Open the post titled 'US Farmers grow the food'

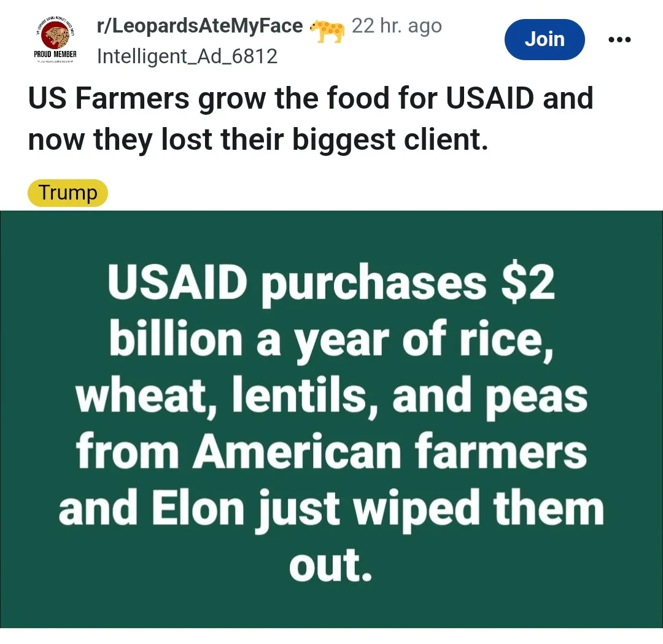311,119
